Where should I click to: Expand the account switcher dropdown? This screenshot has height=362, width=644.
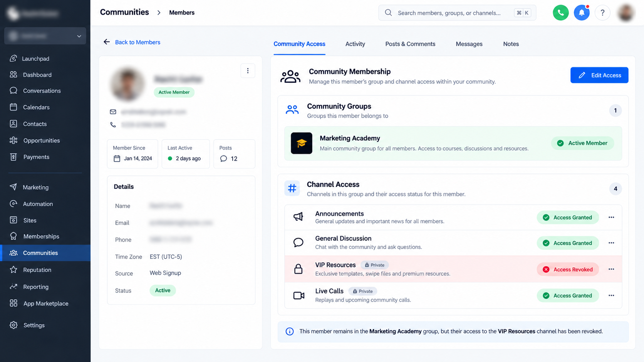[x=45, y=36]
